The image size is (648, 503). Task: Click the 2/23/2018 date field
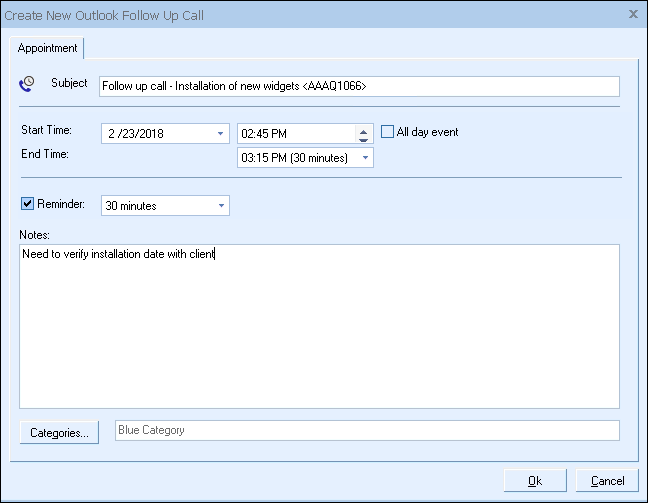click(x=157, y=133)
